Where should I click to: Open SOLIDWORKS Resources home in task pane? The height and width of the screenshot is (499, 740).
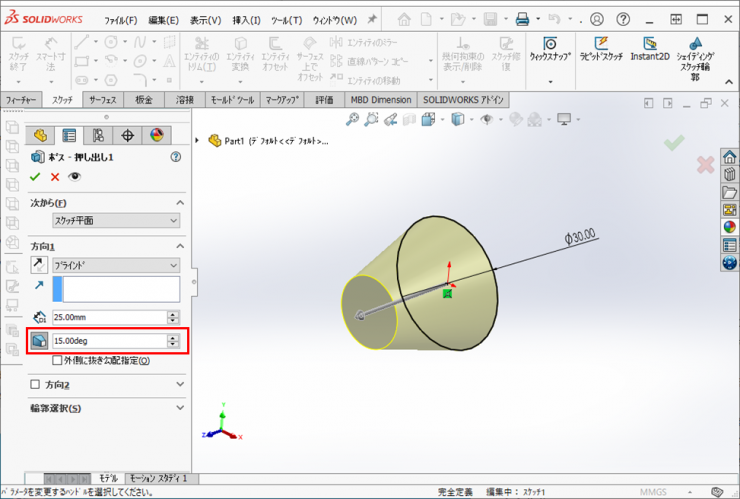pyautogui.click(x=729, y=157)
